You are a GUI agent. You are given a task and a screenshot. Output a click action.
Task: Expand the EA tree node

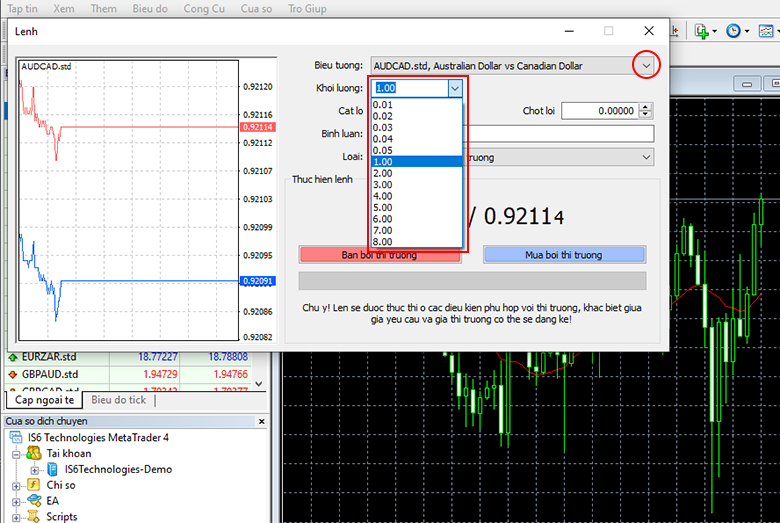click(16, 502)
